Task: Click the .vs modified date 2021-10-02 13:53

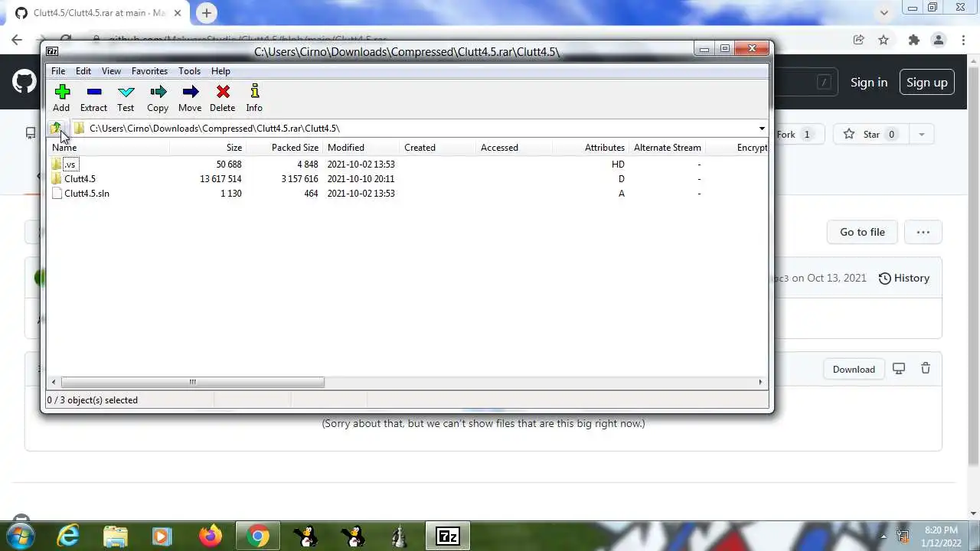Action: tap(361, 164)
